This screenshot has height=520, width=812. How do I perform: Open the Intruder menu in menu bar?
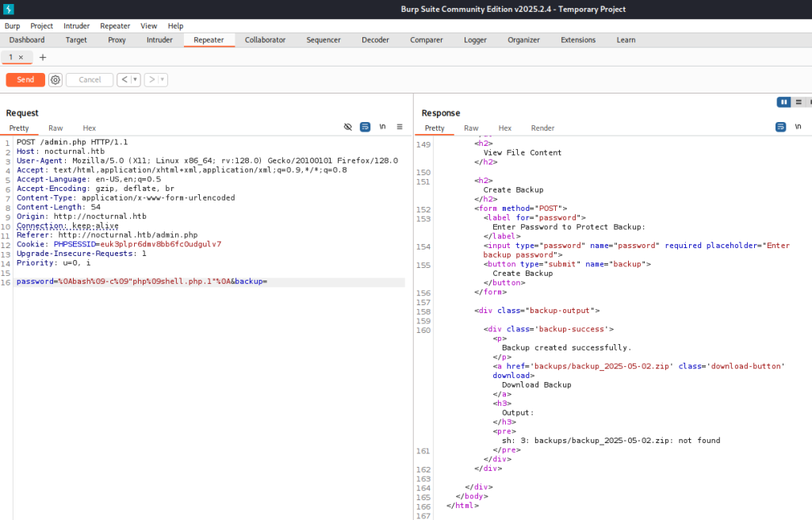click(x=76, y=26)
